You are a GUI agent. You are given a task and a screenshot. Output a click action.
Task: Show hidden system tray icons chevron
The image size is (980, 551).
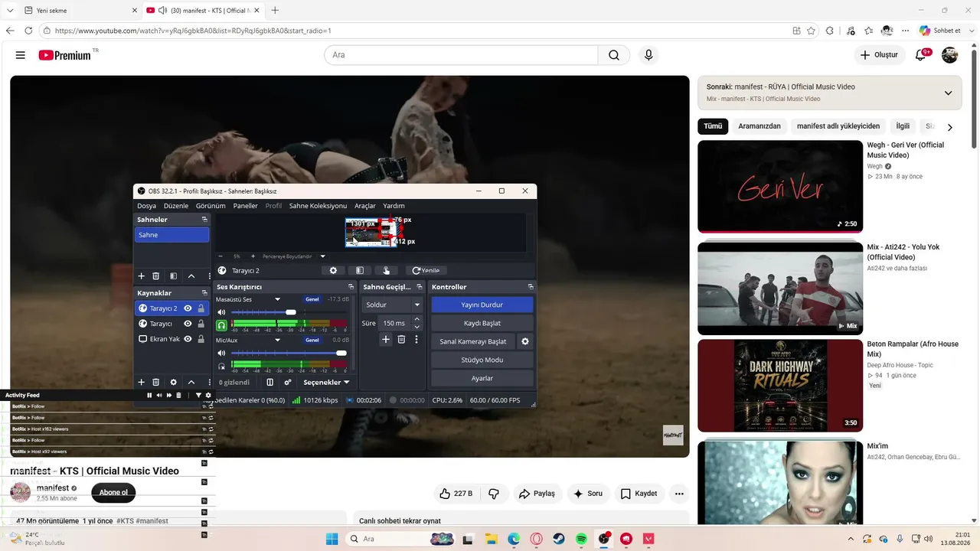pos(851,539)
